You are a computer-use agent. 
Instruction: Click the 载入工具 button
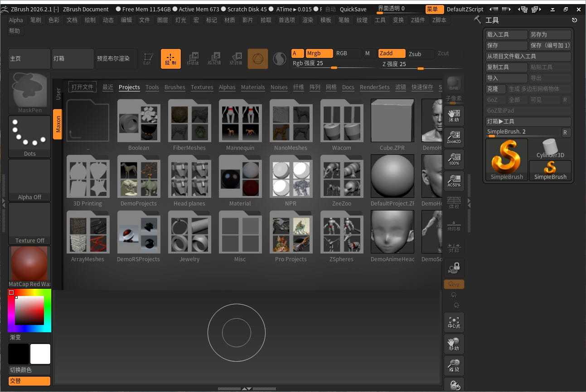click(507, 34)
